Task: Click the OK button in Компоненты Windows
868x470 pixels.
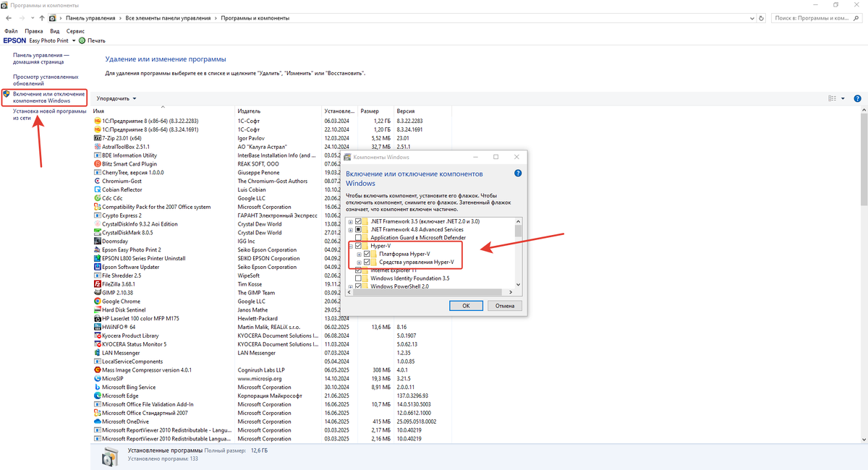Action: [466, 306]
